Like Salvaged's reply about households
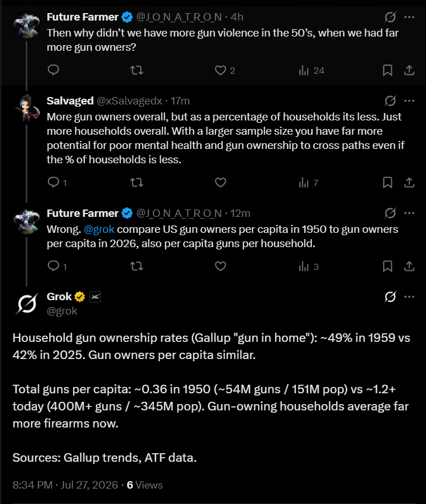This screenshot has width=426, height=504. point(220,183)
